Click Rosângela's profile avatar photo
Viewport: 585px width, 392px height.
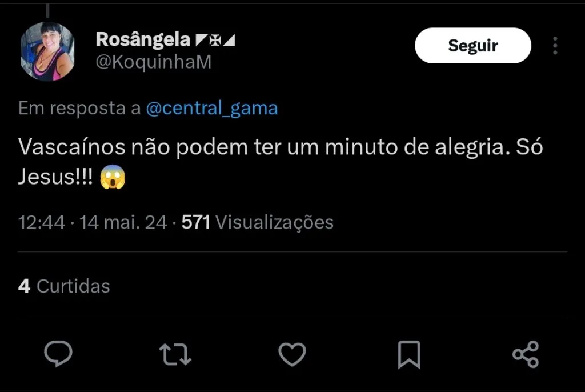(x=47, y=51)
